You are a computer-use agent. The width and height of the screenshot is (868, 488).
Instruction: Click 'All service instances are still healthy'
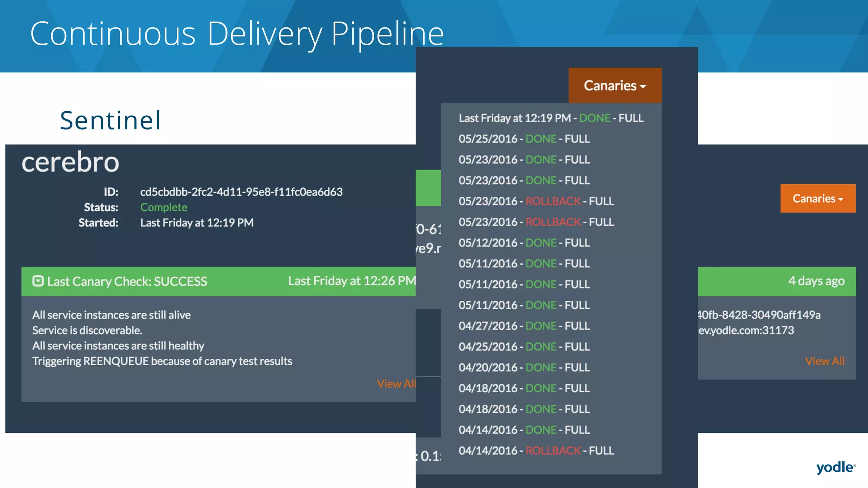point(118,346)
